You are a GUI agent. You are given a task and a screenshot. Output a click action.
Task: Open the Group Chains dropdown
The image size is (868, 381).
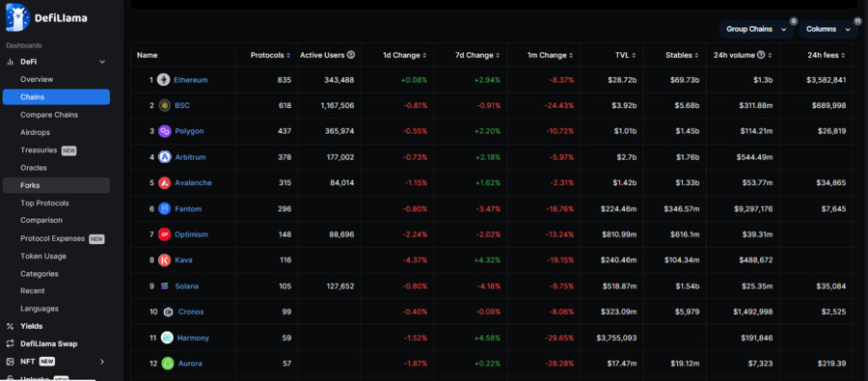coord(755,29)
